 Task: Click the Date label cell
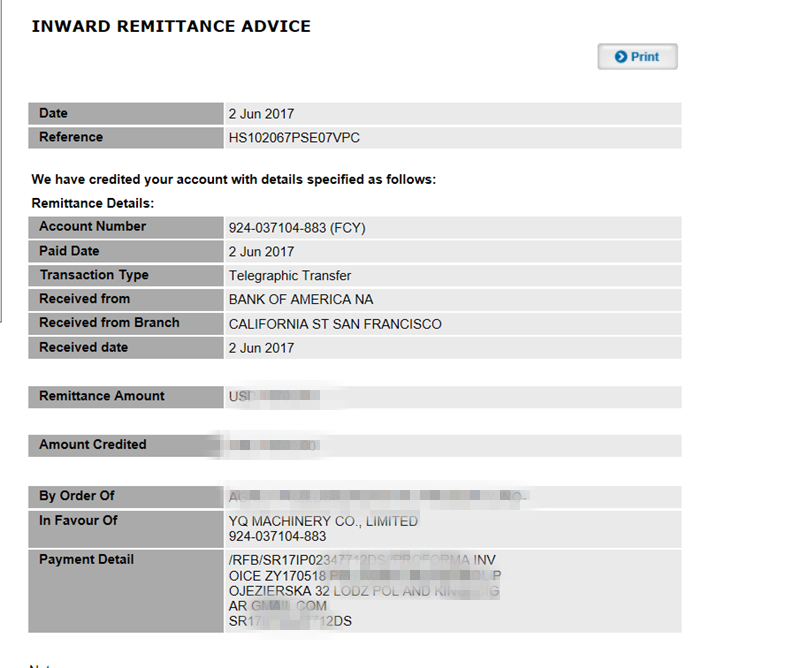[x=54, y=113]
